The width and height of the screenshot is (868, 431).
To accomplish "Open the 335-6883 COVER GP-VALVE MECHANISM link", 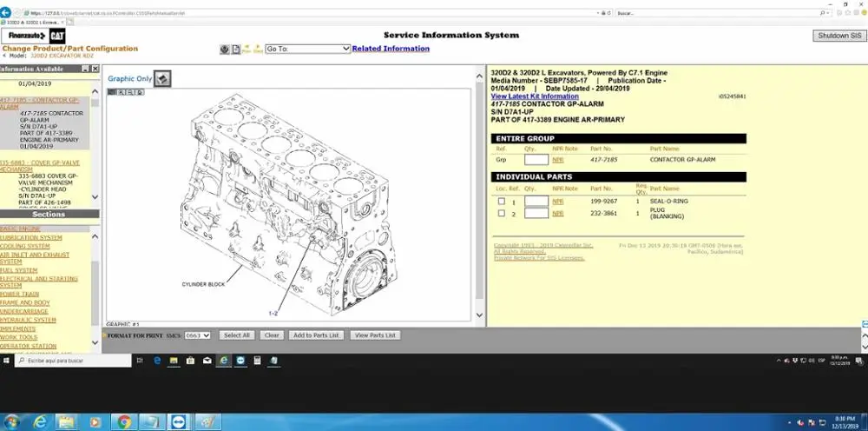I will coord(40,166).
